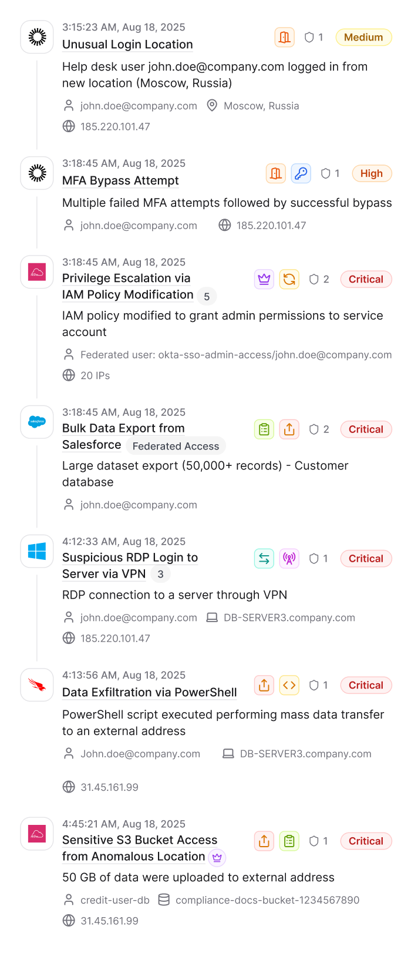The image size is (411, 980).
Task: Click the Federated Access tag
Action: (x=176, y=446)
